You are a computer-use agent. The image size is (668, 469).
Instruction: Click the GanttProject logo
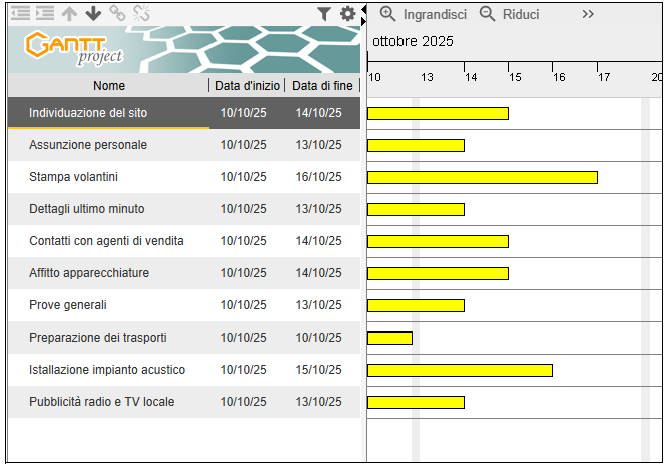(68, 49)
